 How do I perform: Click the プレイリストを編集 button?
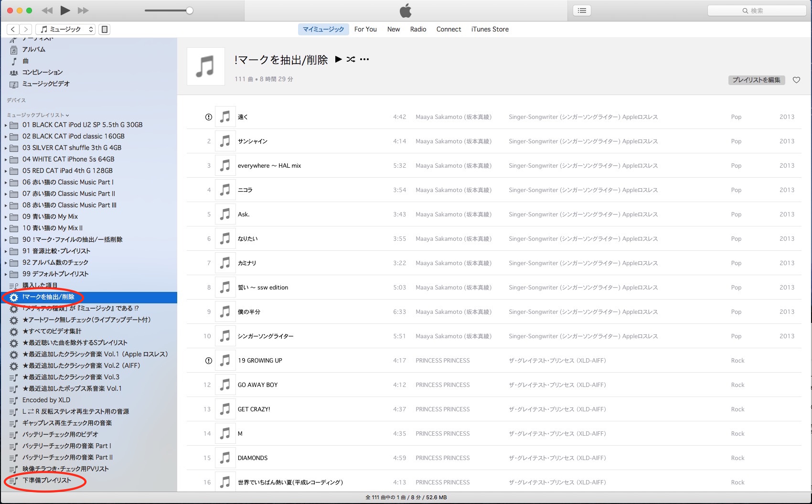coord(756,80)
